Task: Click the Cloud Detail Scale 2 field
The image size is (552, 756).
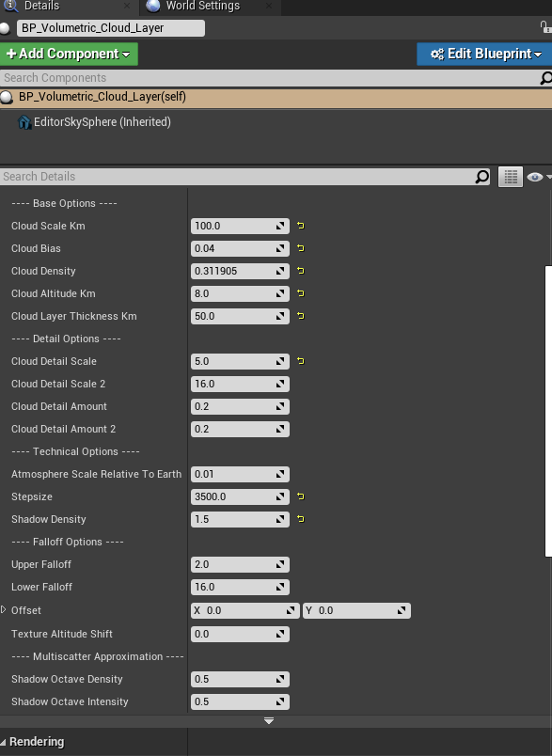Action: tap(240, 384)
